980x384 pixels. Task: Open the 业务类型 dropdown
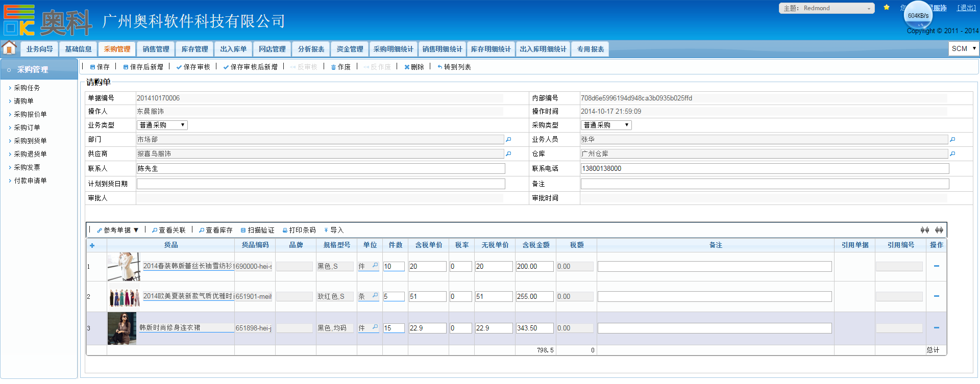pos(162,125)
